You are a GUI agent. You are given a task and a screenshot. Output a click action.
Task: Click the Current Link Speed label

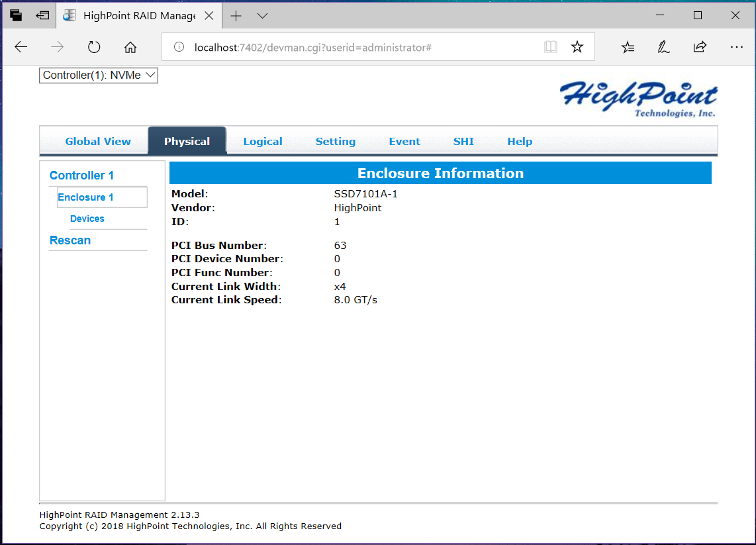click(226, 300)
